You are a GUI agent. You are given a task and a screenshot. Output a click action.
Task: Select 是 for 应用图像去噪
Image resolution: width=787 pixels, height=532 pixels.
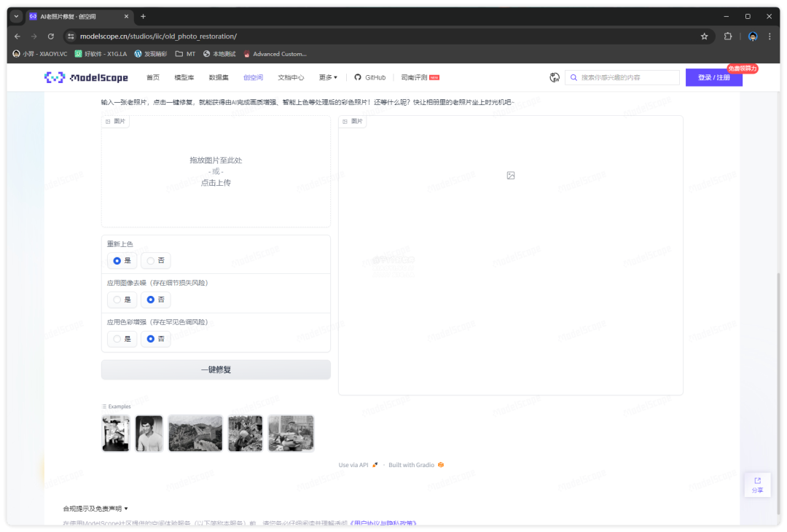click(x=122, y=300)
